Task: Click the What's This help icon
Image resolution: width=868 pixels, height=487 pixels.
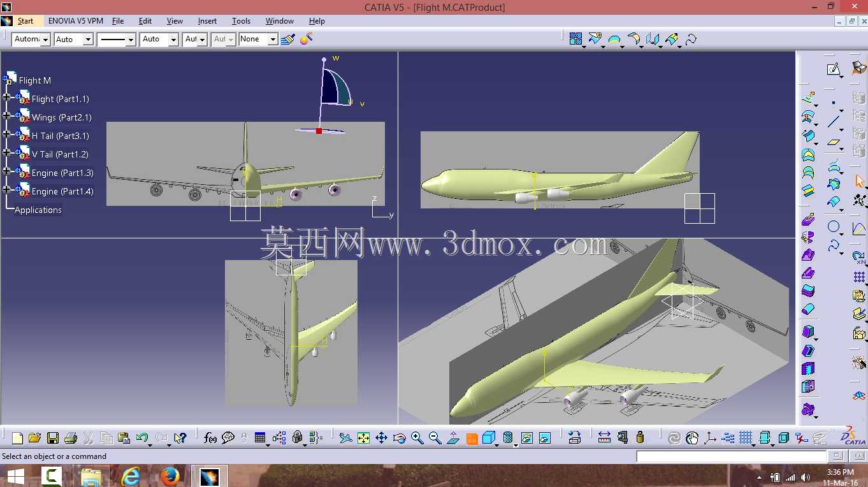Action: click(x=180, y=438)
